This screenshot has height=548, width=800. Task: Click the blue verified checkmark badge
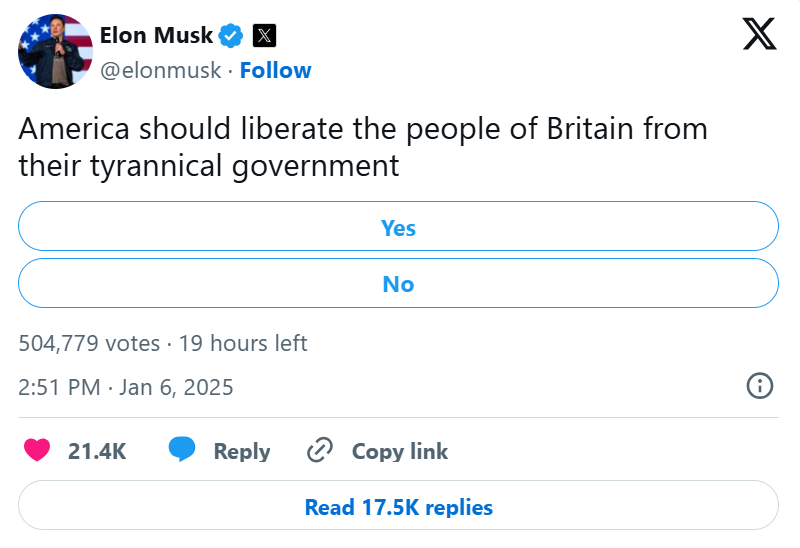point(231,36)
